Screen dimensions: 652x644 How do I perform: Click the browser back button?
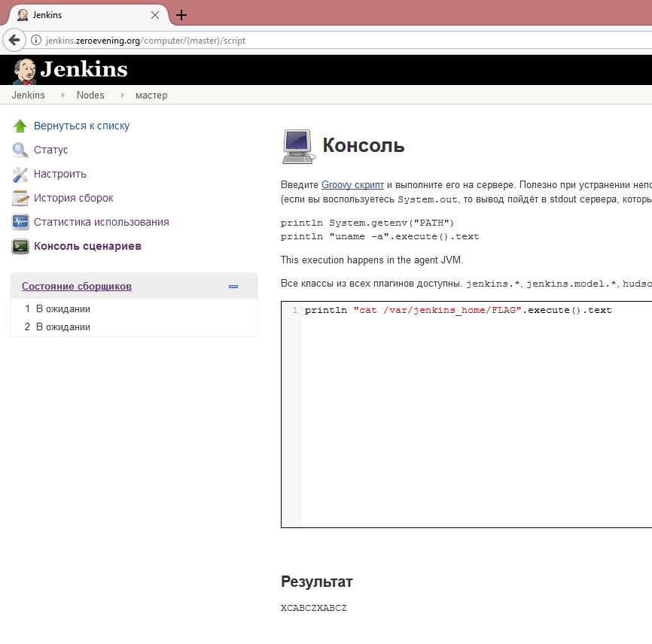pyautogui.click(x=14, y=41)
